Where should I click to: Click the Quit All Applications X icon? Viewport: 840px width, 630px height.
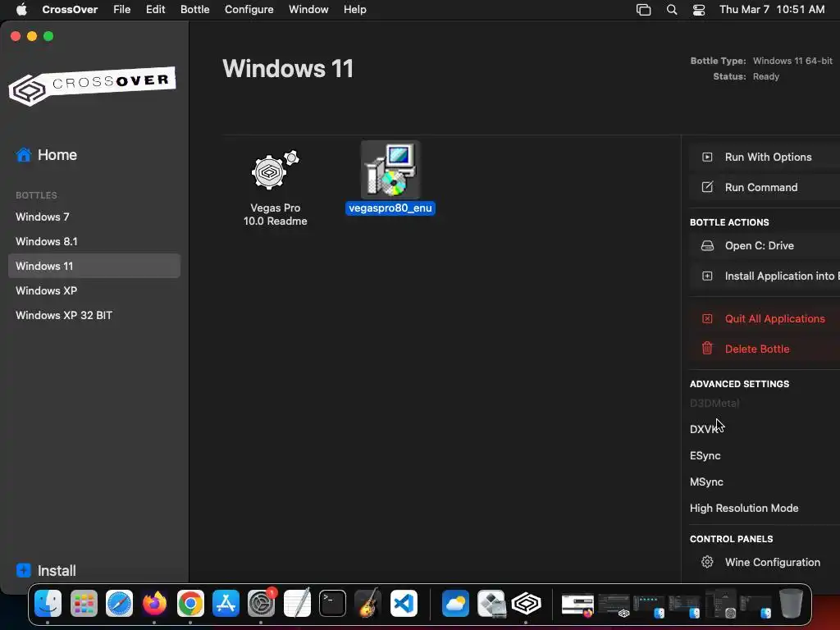click(x=707, y=318)
